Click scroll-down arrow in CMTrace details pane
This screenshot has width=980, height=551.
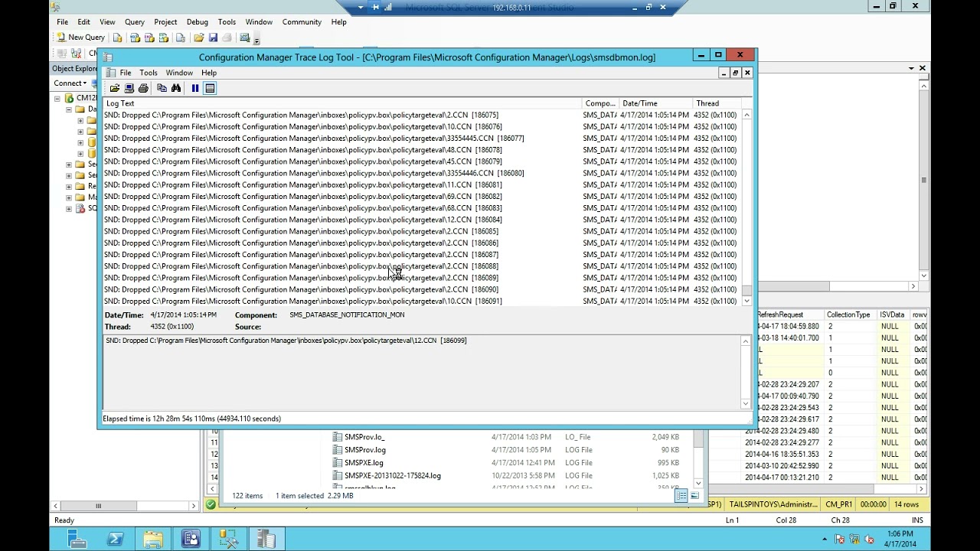pos(746,404)
